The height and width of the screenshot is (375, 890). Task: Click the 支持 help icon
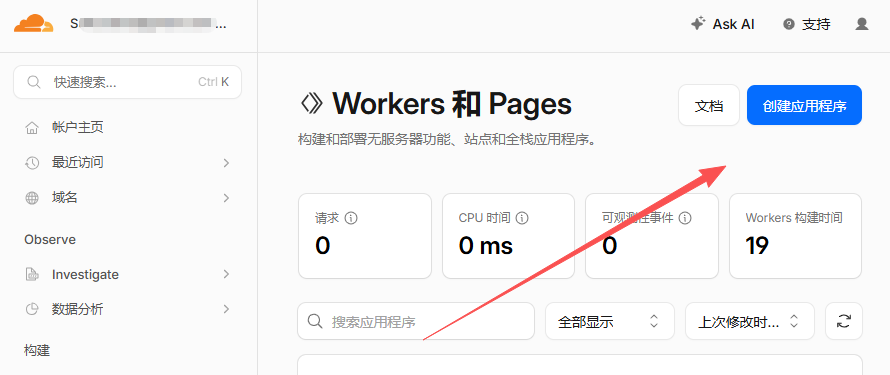[x=788, y=24]
